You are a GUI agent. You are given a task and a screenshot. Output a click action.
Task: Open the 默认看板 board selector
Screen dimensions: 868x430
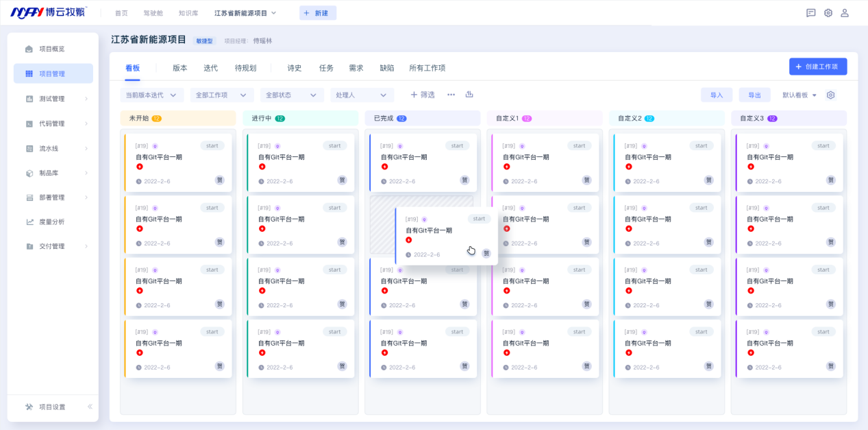[799, 95]
